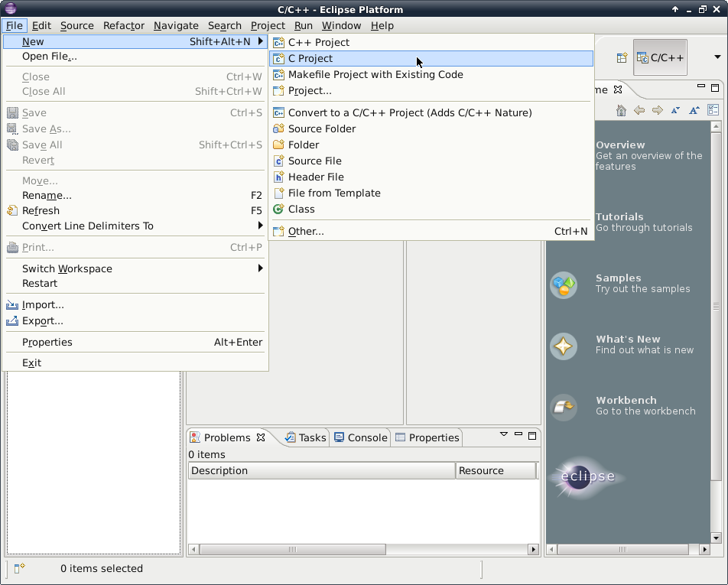Click the Description column header
This screenshot has width=728, height=585.
click(322, 470)
